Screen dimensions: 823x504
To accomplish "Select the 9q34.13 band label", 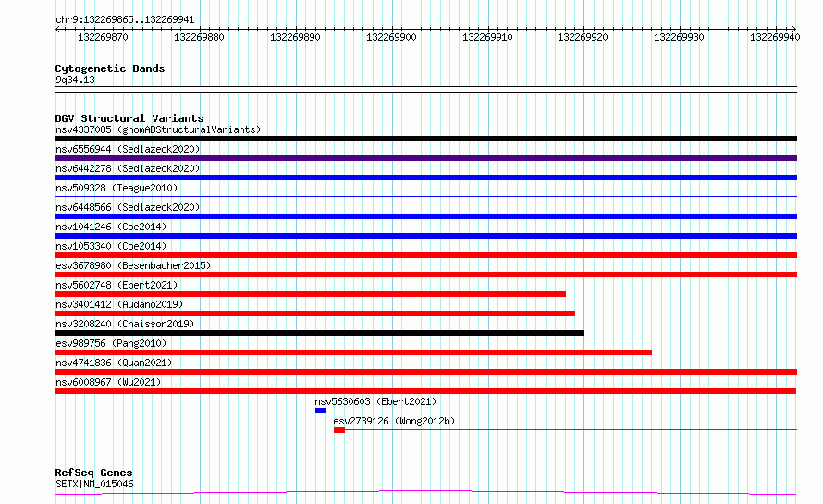I will tap(75, 80).
